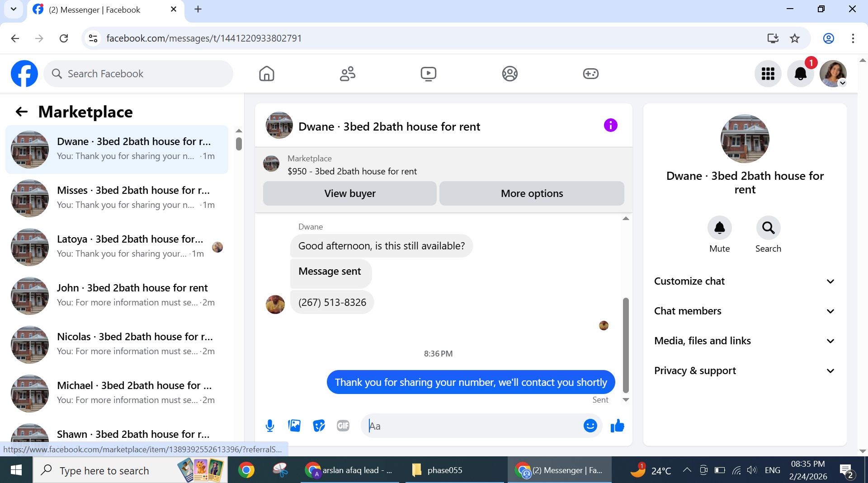Focus the Search Facebook field

point(138,74)
